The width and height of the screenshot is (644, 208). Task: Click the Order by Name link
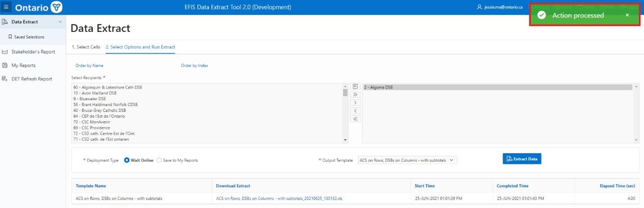pyautogui.click(x=89, y=66)
